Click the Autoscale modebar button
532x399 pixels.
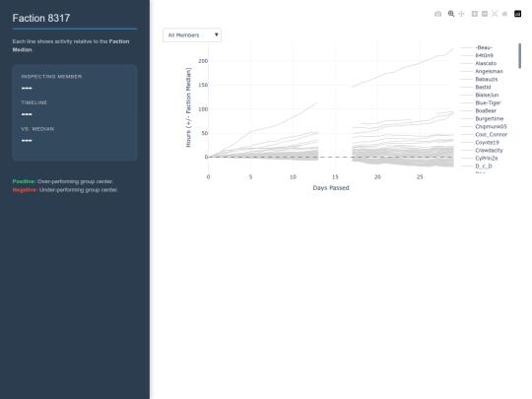[x=495, y=14]
